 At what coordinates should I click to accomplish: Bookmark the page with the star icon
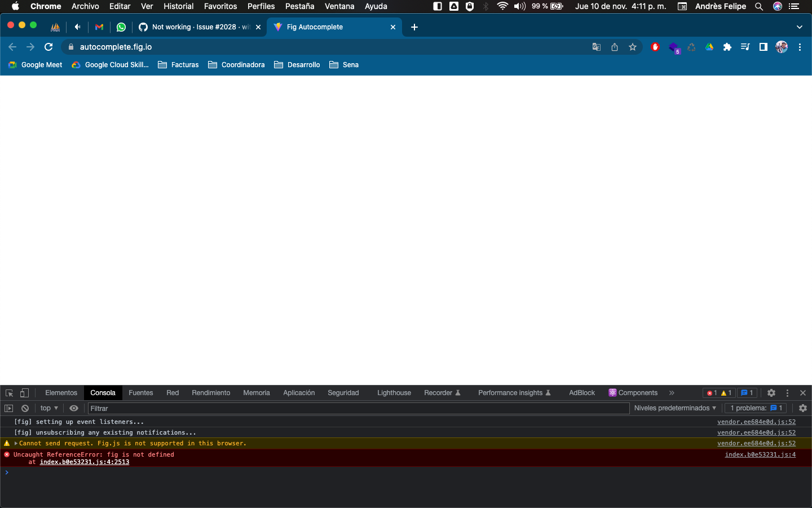[x=632, y=47]
